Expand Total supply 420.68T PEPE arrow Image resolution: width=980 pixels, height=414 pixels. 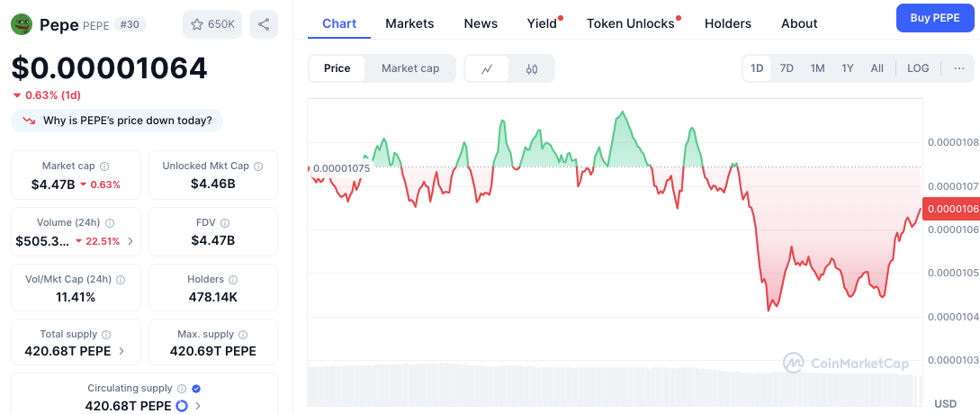pyautogui.click(x=121, y=351)
